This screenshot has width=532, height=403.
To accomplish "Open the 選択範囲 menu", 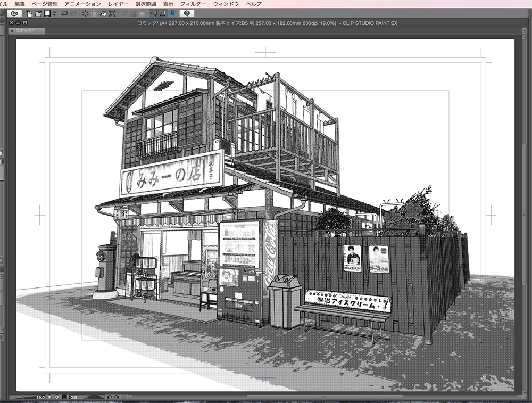I will (x=146, y=4).
